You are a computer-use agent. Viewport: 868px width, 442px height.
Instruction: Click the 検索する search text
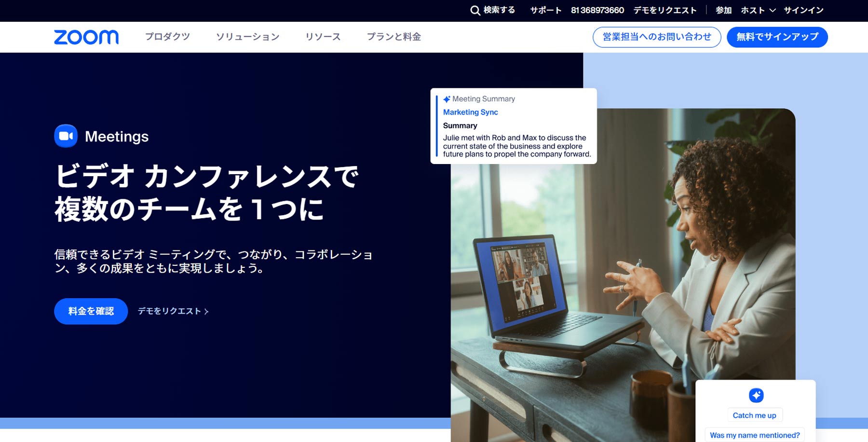(500, 10)
